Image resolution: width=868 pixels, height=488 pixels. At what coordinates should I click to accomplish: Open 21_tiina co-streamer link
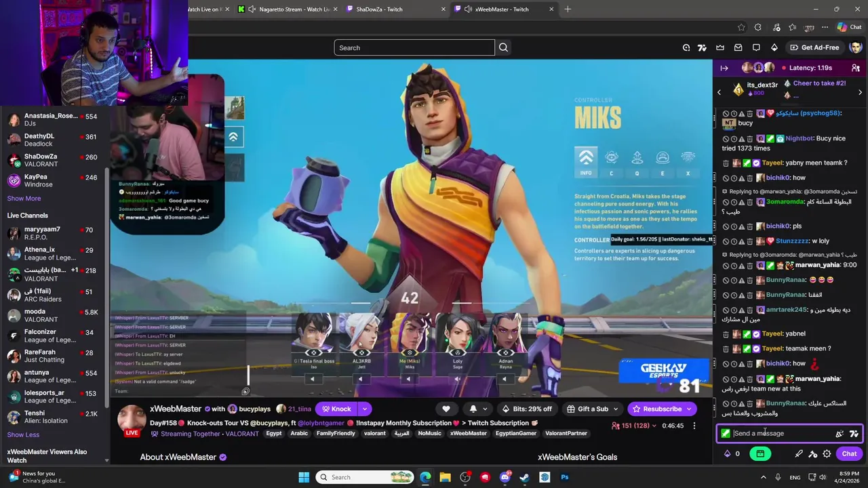click(x=299, y=409)
